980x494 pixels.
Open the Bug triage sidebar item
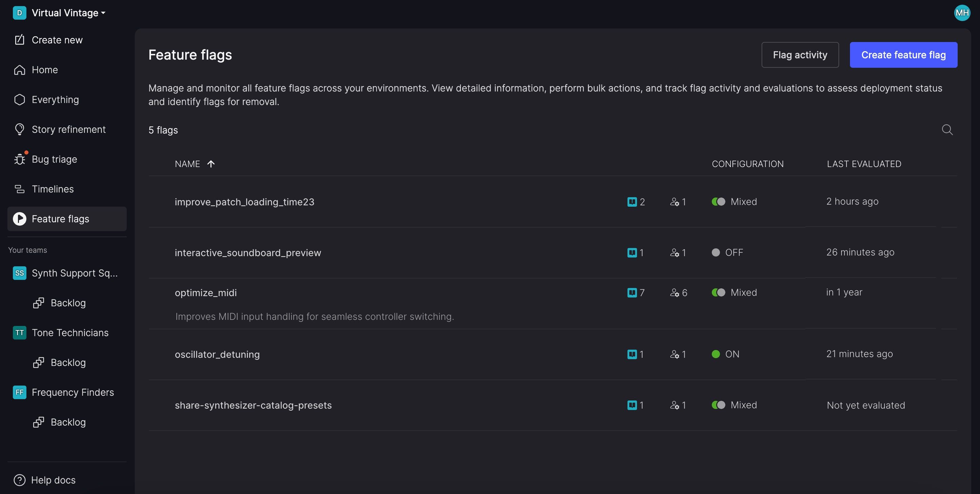tap(54, 159)
